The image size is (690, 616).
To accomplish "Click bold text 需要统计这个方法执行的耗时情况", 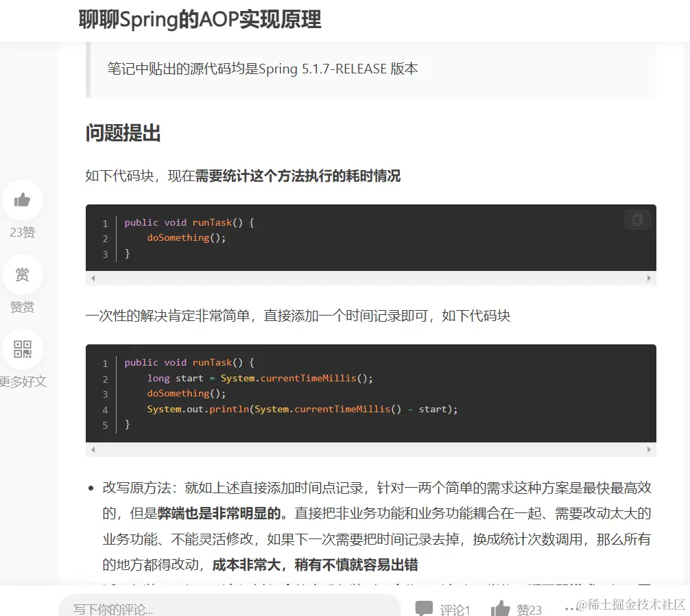I will [298, 176].
